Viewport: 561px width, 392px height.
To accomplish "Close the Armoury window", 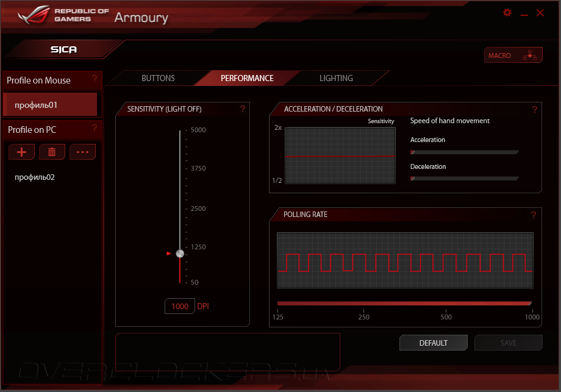I will (540, 13).
